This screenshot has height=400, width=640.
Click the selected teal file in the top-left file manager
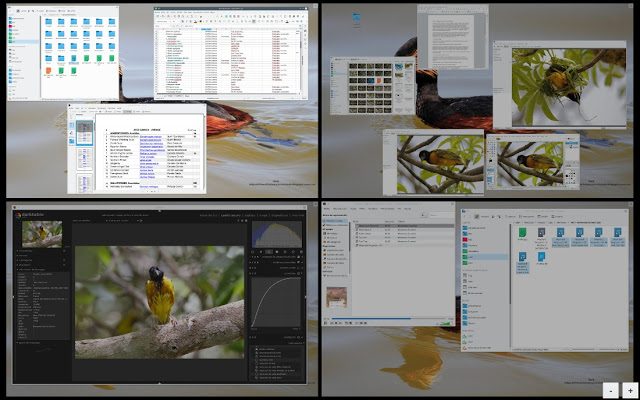(73, 60)
